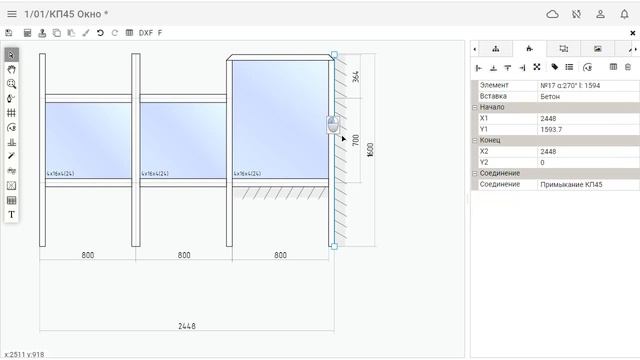Click the trash delete icon in panel
Viewport: 640px width, 360px height.
[x=628, y=67]
